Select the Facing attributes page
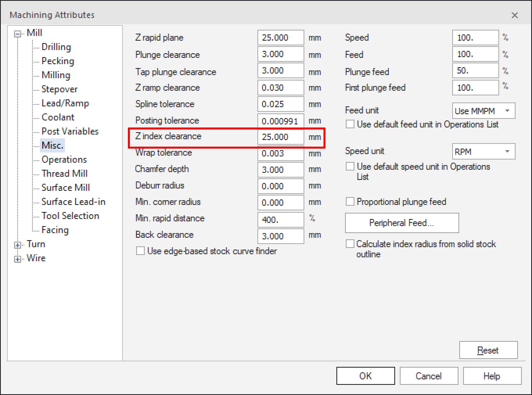This screenshot has width=532, height=395. pos(55,230)
